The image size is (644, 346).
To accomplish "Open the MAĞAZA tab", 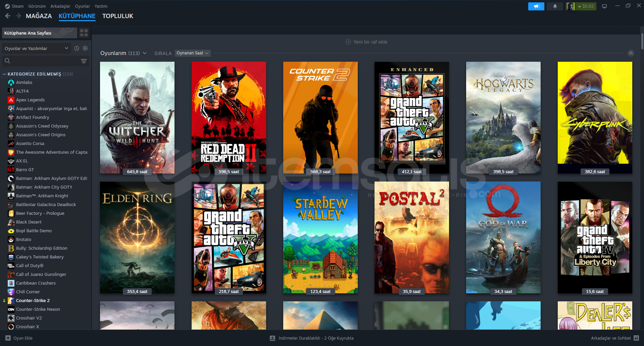I will coord(39,16).
